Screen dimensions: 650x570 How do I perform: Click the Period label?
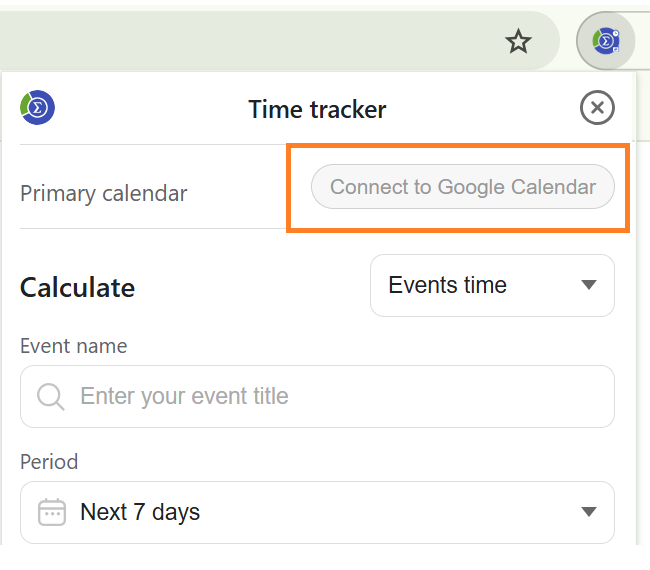pos(49,462)
